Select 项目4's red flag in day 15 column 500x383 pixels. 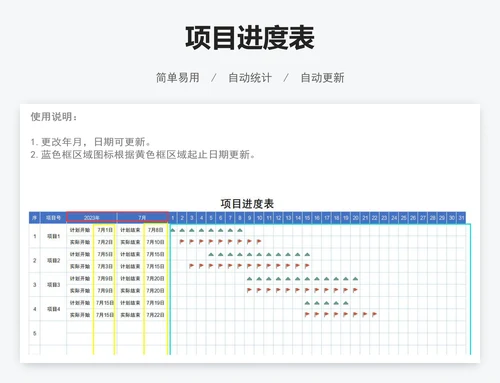click(307, 314)
